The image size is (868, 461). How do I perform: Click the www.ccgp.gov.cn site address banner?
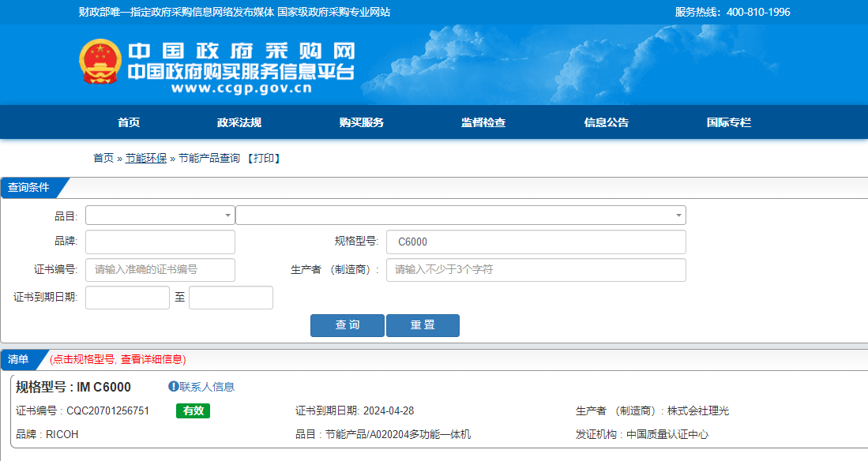[x=242, y=88]
